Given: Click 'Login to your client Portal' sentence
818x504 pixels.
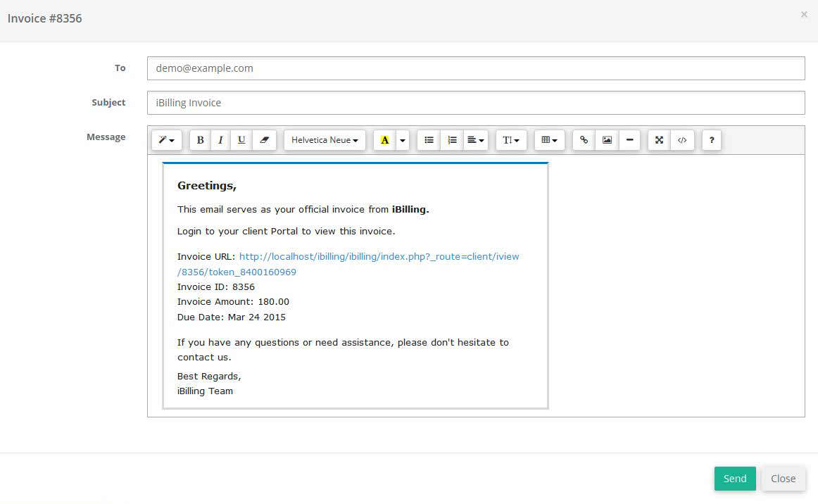Looking at the screenshot, I should click(286, 231).
